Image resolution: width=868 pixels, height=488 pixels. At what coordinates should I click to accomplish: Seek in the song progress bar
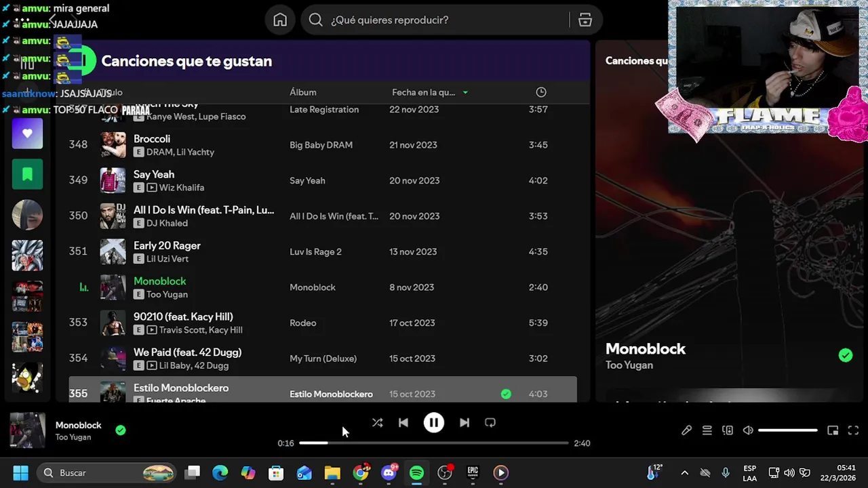pos(434,443)
